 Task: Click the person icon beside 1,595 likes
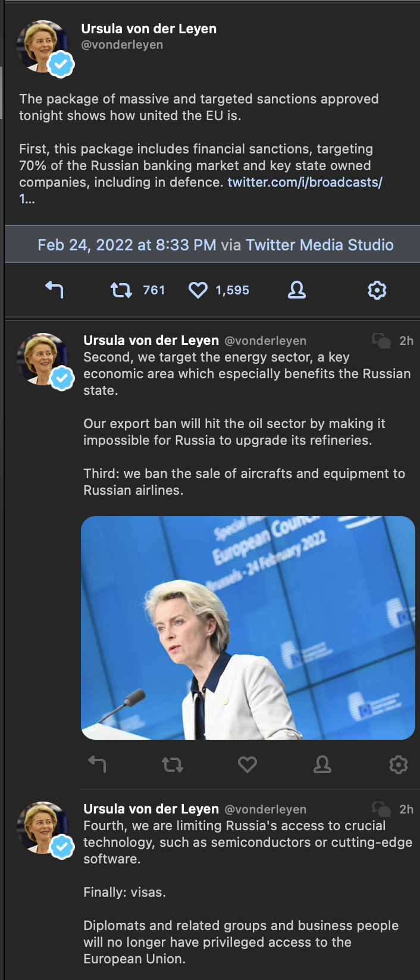click(296, 290)
